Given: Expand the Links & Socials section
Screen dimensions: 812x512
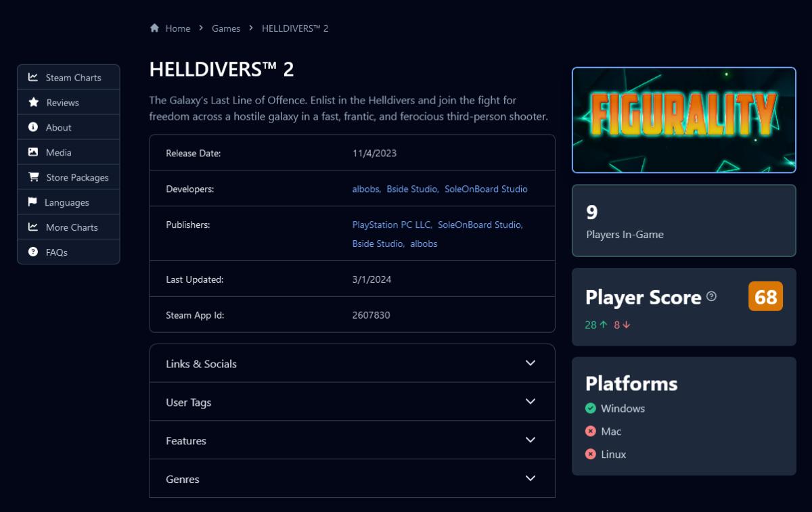Looking at the screenshot, I should [352, 363].
